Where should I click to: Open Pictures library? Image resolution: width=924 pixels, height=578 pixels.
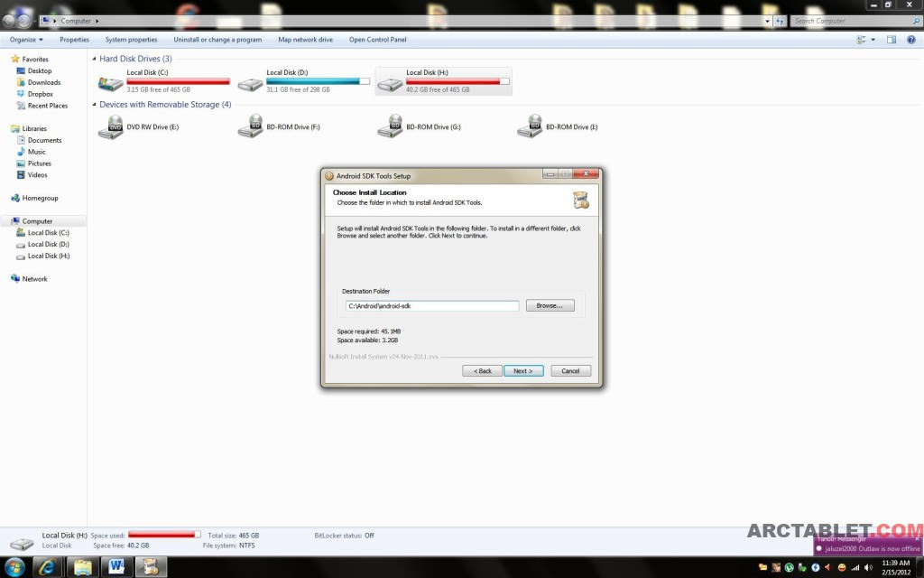click(40, 163)
